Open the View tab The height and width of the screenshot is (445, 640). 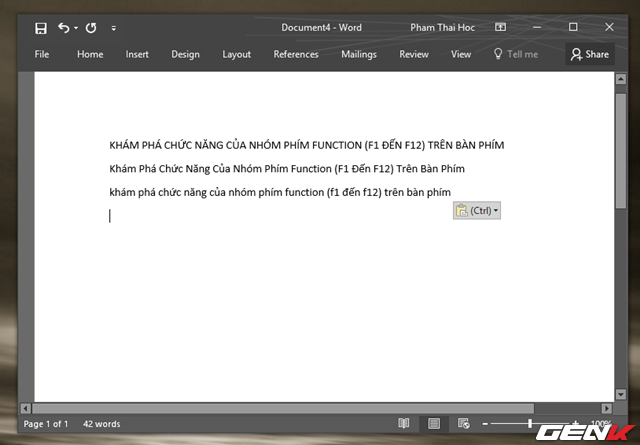(461, 54)
